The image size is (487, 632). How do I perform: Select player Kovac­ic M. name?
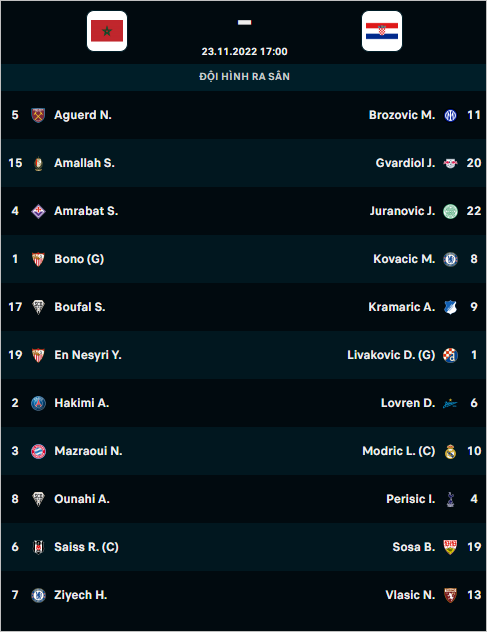click(x=404, y=259)
